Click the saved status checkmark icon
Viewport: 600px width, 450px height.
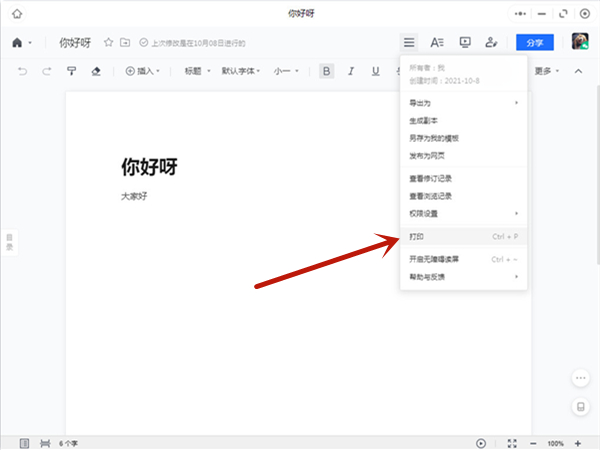tap(143, 42)
